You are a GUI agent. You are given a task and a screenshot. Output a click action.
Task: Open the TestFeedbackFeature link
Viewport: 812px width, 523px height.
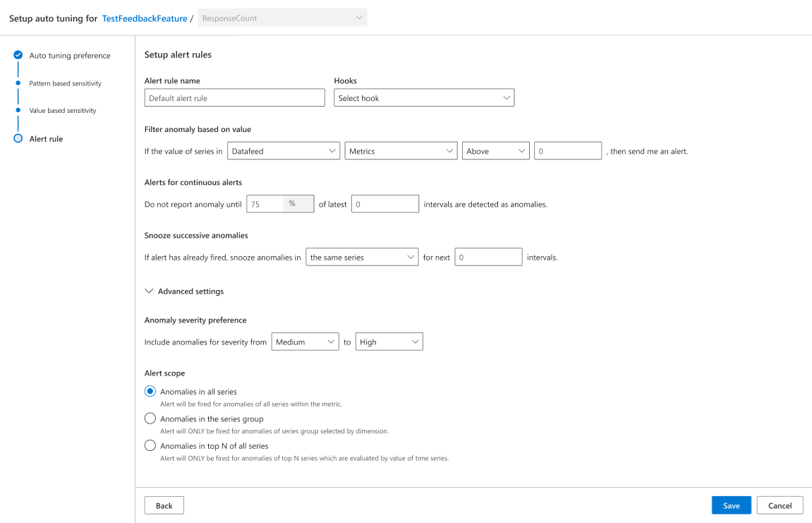[x=145, y=18]
